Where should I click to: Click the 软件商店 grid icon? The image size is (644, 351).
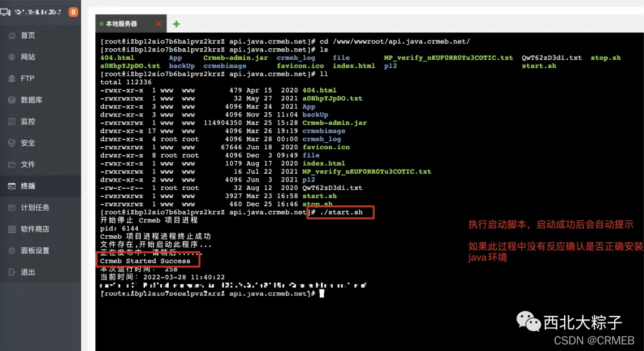pyautogui.click(x=12, y=229)
